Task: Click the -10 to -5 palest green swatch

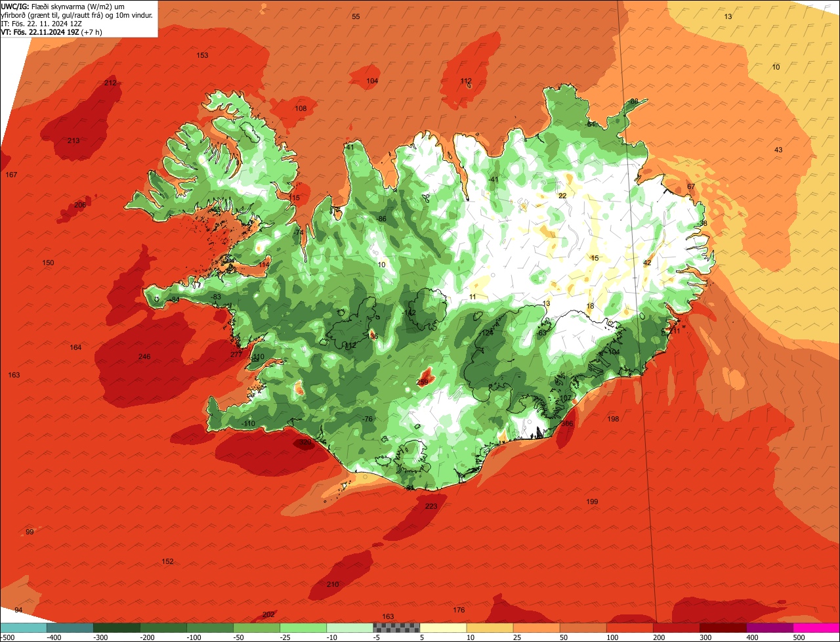Action: 350,628
